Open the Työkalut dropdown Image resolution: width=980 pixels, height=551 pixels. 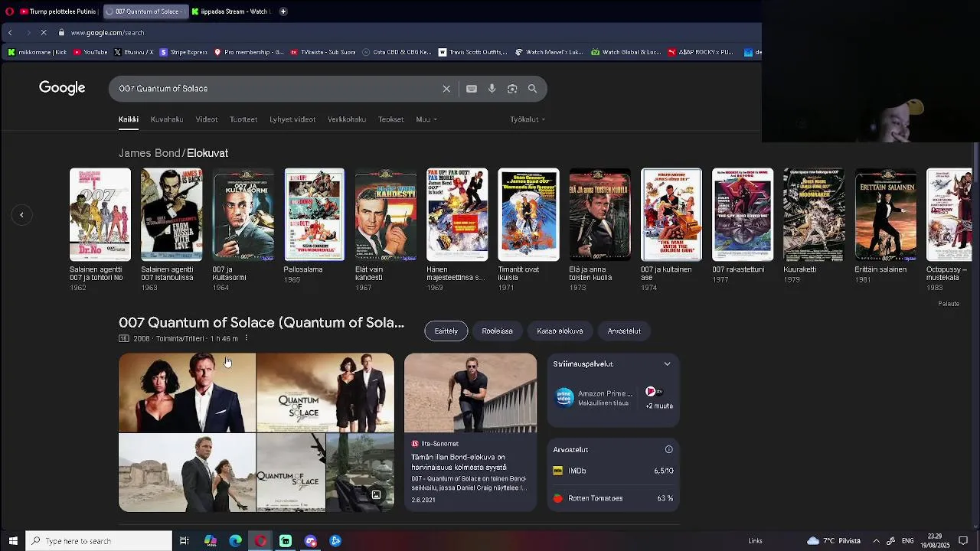(x=528, y=119)
